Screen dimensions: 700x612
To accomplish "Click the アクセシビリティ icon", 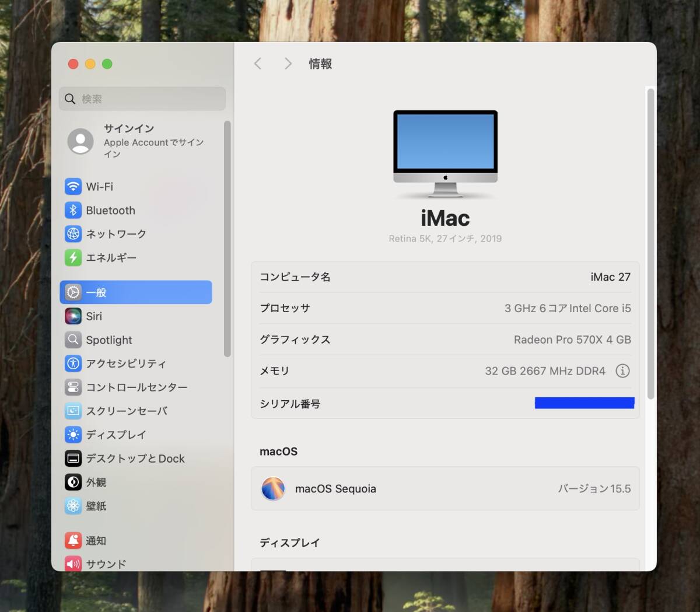I will click(x=73, y=363).
